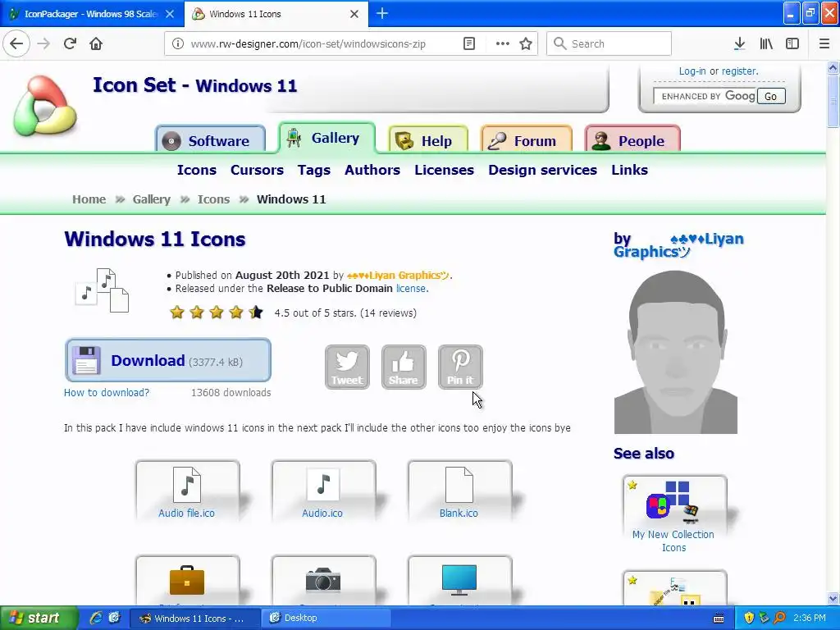Click the Log-in link
The image size is (840, 630).
pyautogui.click(x=692, y=71)
